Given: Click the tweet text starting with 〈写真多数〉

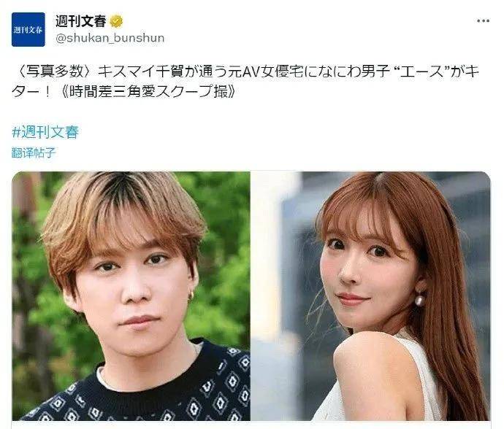Looking at the screenshot, I should (245, 82).
